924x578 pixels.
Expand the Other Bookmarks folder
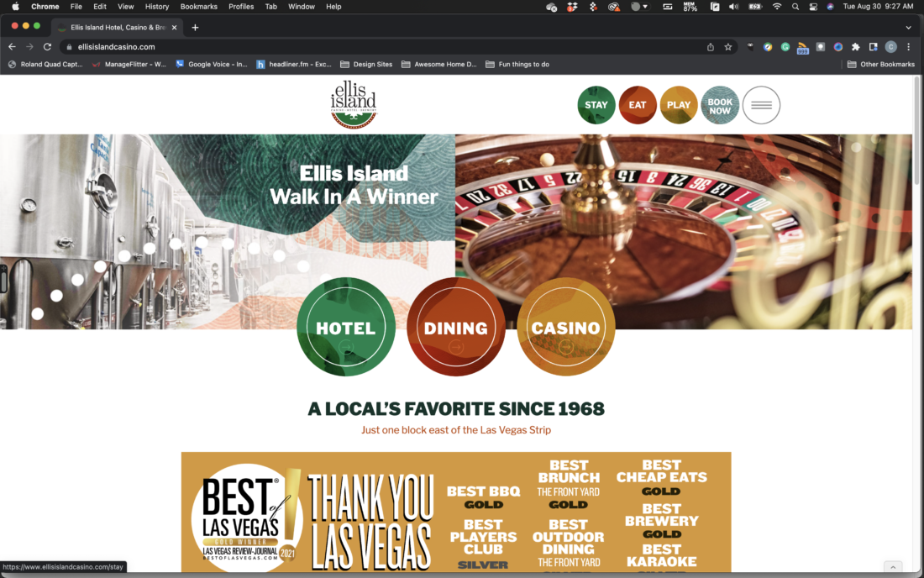pyautogui.click(x=880, y=65)
